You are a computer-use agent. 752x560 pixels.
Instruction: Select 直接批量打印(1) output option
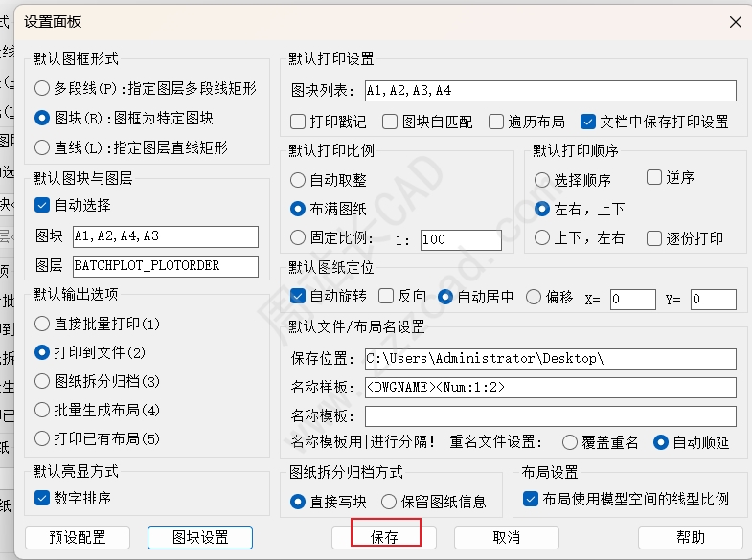point(42,324)
